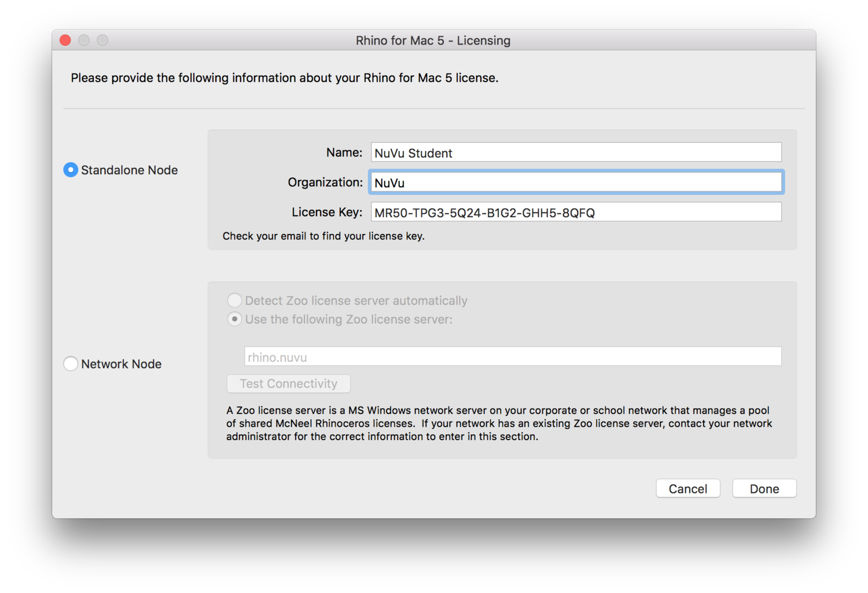This screenshot has height=593, width=868.
Task: Choose Detect Zoo license server automatically
Action: tap(234, 300)
